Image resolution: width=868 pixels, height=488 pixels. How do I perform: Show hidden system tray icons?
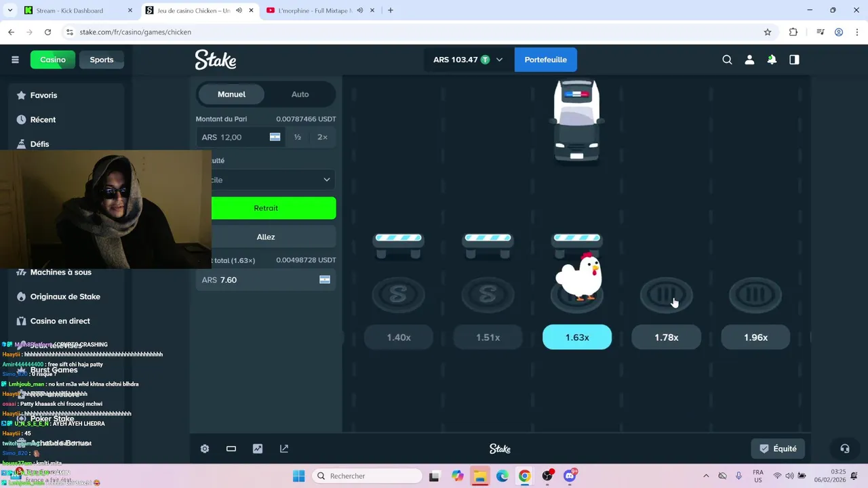coord(706,476)
